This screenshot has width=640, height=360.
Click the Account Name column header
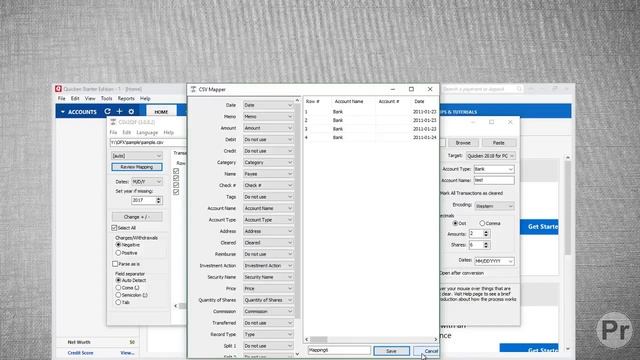click(x=349, y=101)
